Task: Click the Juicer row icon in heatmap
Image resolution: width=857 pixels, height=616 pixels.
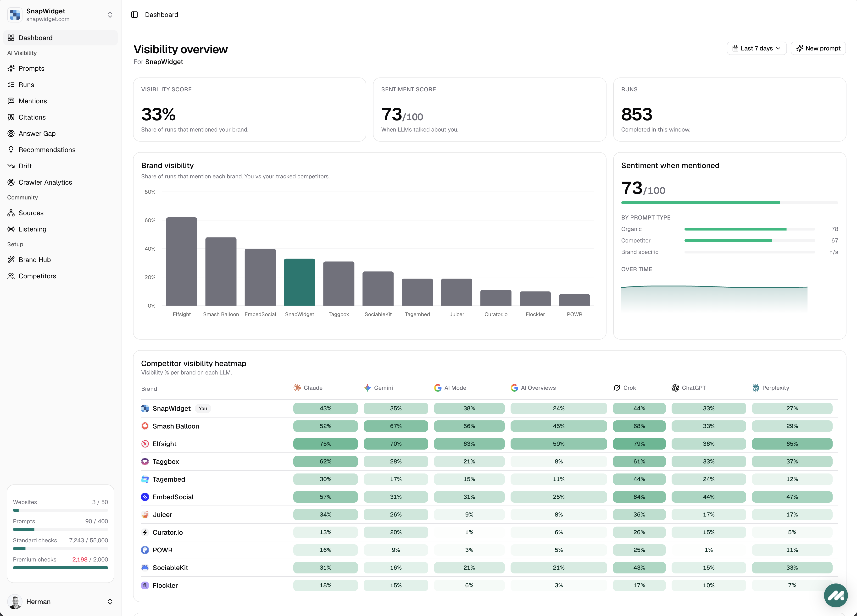Action: click(x=145, y=515)
